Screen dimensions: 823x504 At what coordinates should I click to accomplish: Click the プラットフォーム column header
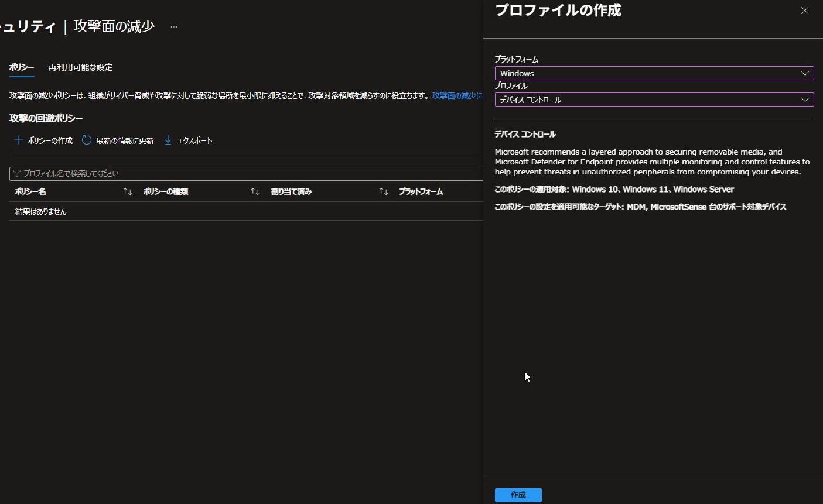pos(421,192)
